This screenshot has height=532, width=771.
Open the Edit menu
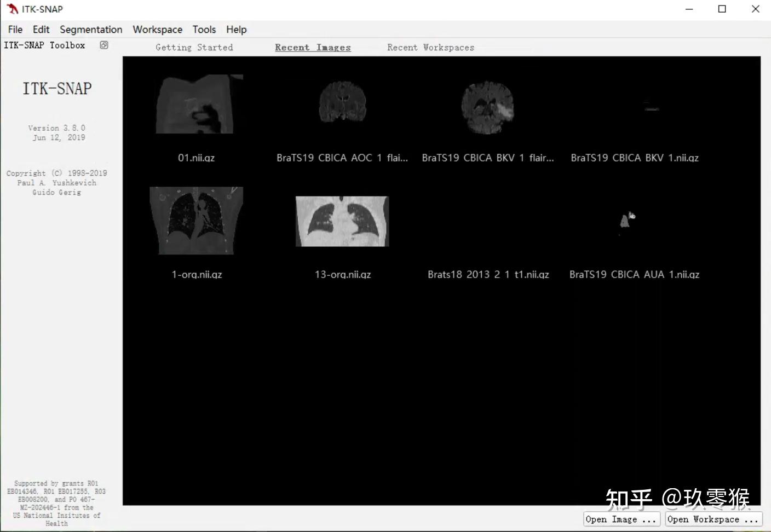coord(41,30)
